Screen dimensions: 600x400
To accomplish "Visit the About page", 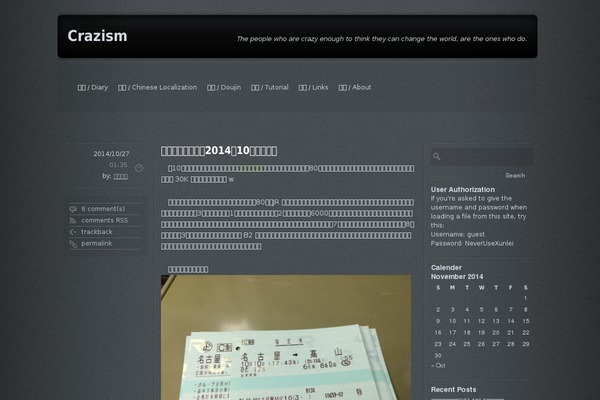I will click(x=355, y=87).
